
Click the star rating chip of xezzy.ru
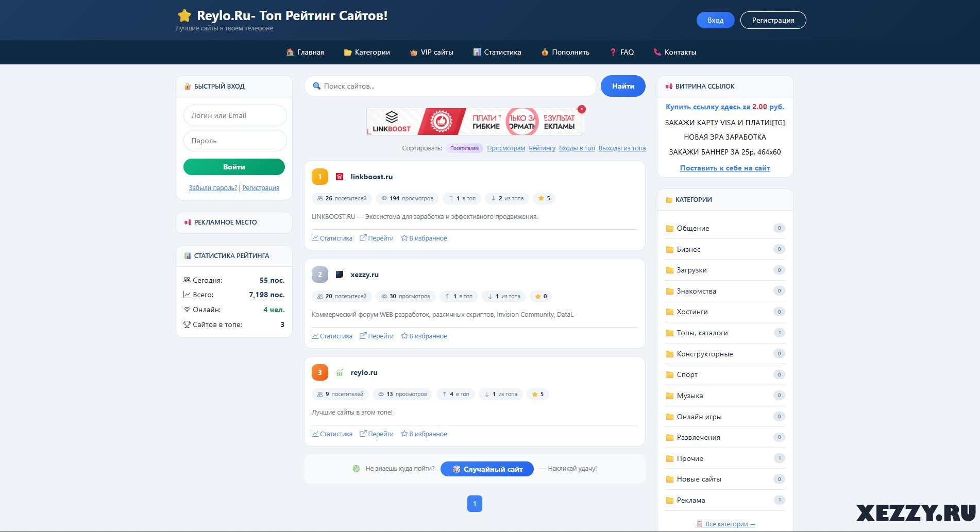[540, 296]
